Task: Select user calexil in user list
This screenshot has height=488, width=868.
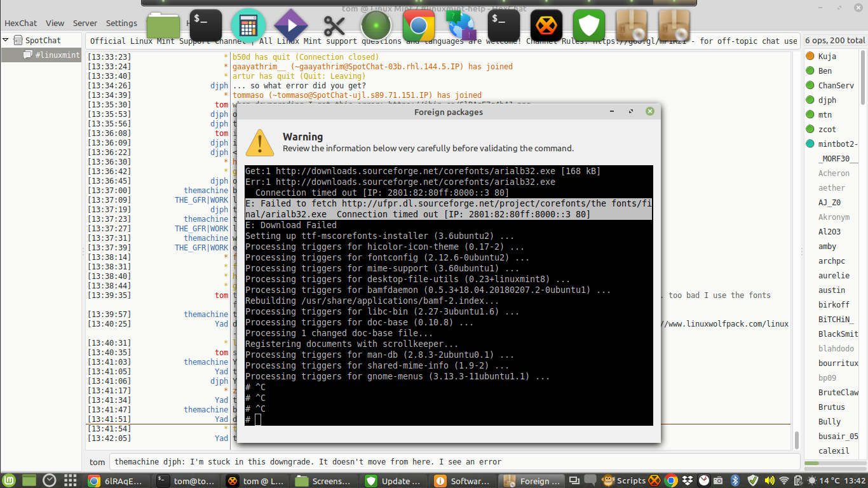Action: pos(832,451)
